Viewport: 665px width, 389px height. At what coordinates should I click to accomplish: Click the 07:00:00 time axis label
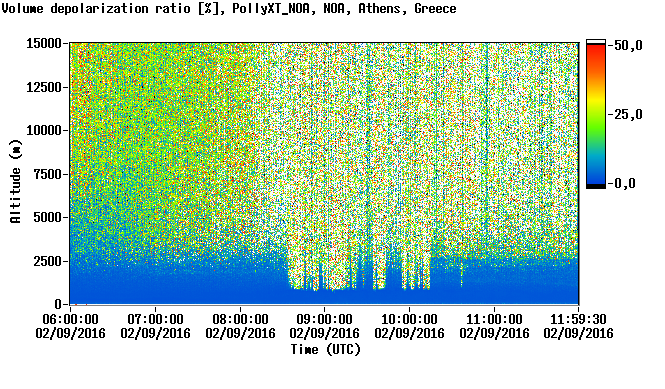155,319
